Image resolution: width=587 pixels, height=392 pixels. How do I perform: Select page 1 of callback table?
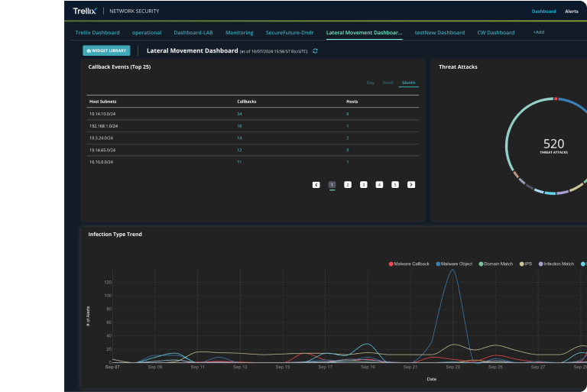(332, 185)
